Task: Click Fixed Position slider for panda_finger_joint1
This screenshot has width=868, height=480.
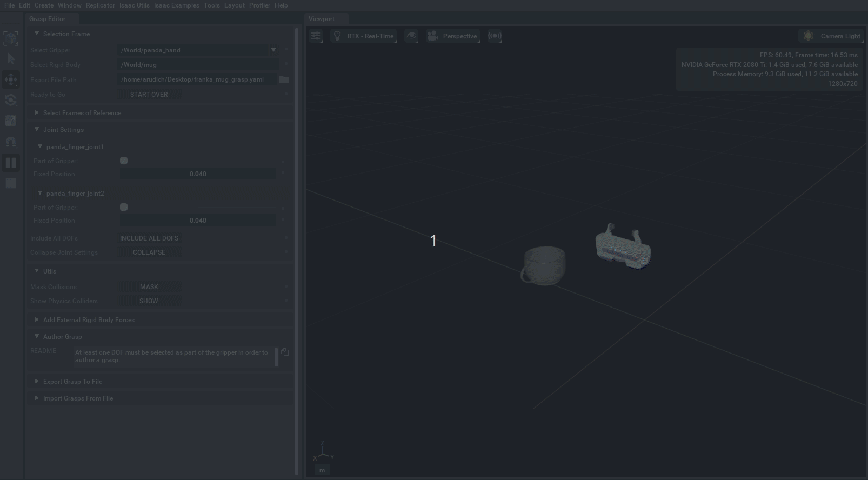Action: 198,174
